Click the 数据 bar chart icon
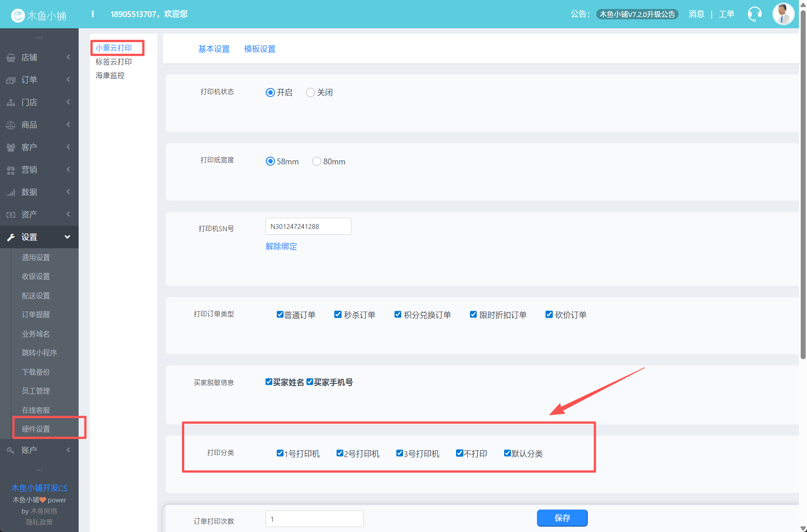The image size is (807, 532). tap(11, 193)
